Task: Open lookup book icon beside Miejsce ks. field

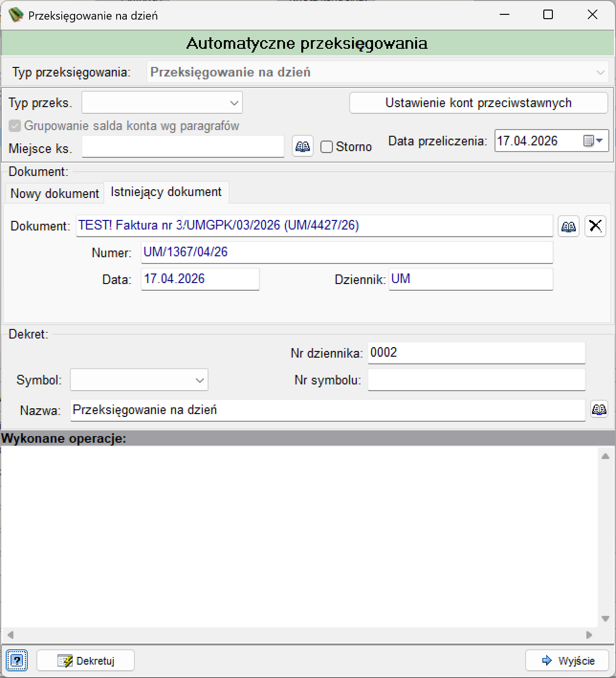Action: click(303, 146)
